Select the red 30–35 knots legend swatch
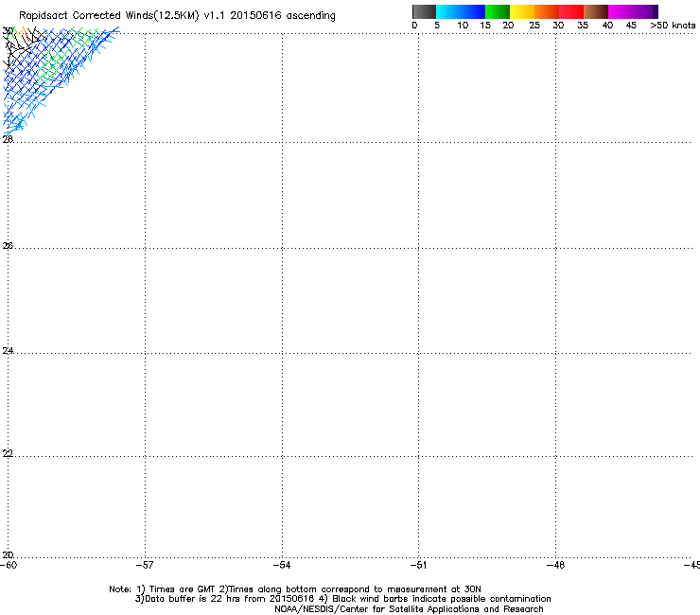The width and height of the screenshot is (700, 615). (x=571, y=11)
